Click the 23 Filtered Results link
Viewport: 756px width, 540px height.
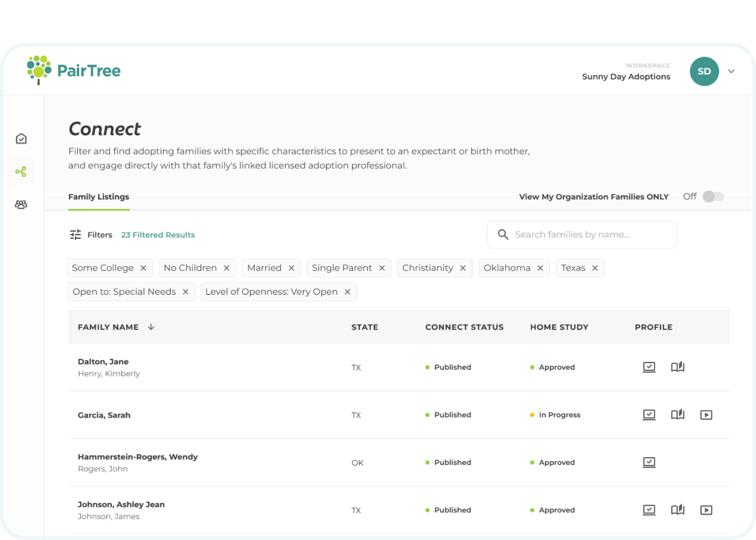pyautogui.click(x=158, y=235)
